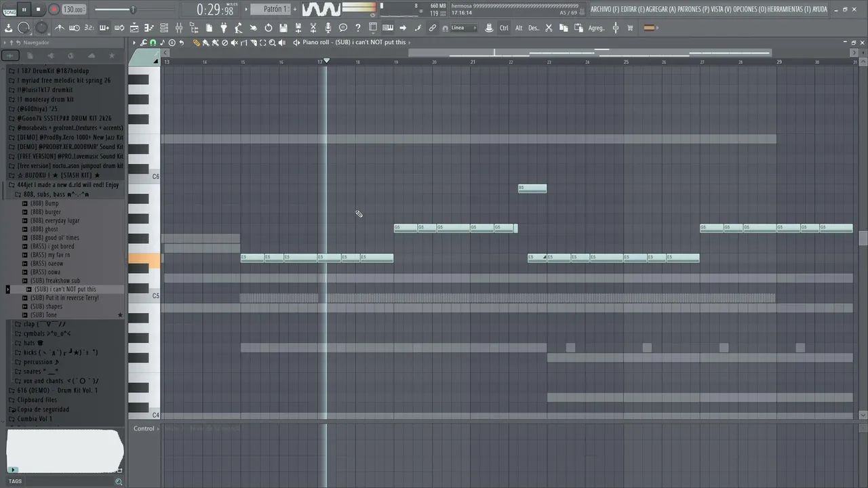Viewport: 868px width, 488px height.
Task: Open the Línea snap dropdown
Action: (463, 28)
